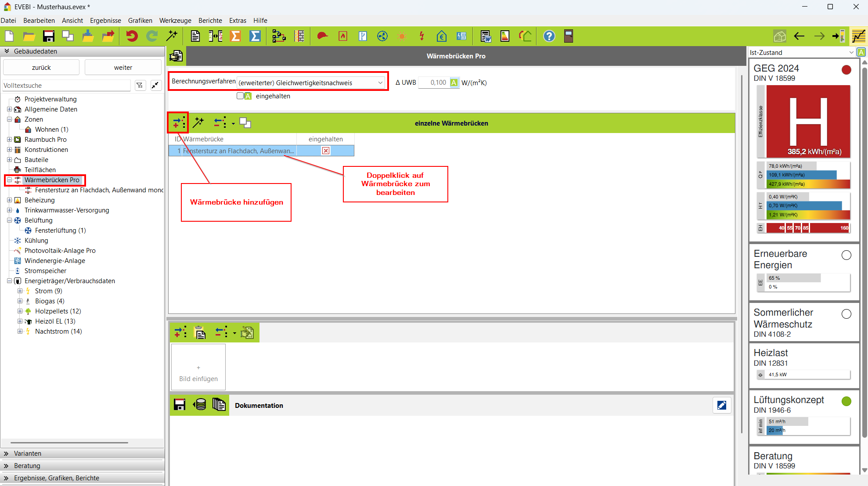Click the weiter button
Screen dimensions: 868x486
(x=123, y=68)
